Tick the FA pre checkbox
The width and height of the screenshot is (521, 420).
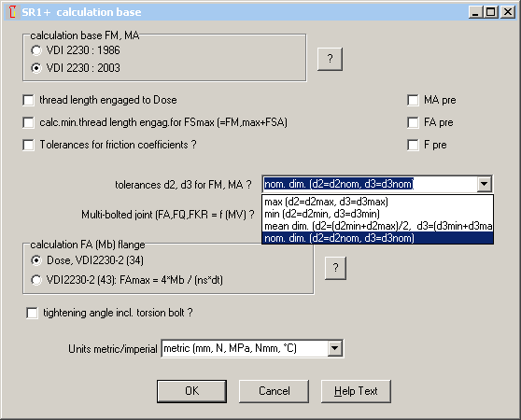pyautogui.click(x=413, y=122)
